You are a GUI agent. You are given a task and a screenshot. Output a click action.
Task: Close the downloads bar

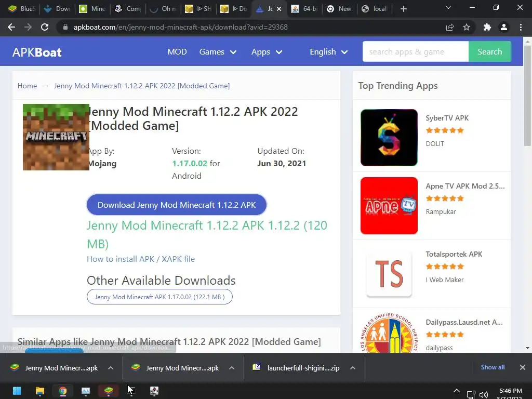tap(523, 367)
